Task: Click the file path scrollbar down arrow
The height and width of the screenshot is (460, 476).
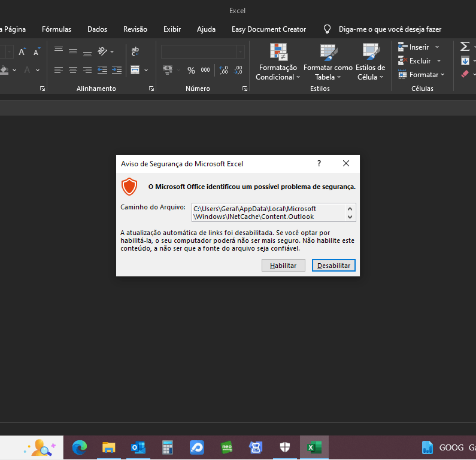Action: click(x=350, y=217)
